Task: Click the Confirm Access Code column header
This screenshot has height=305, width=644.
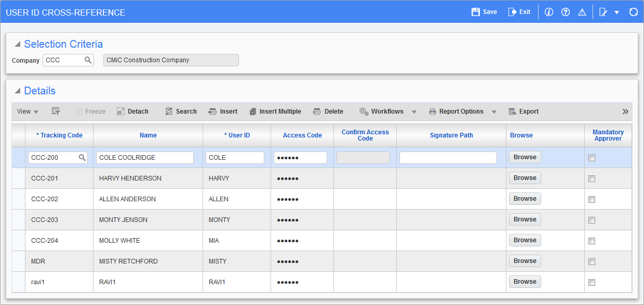Action: [365, 135]
